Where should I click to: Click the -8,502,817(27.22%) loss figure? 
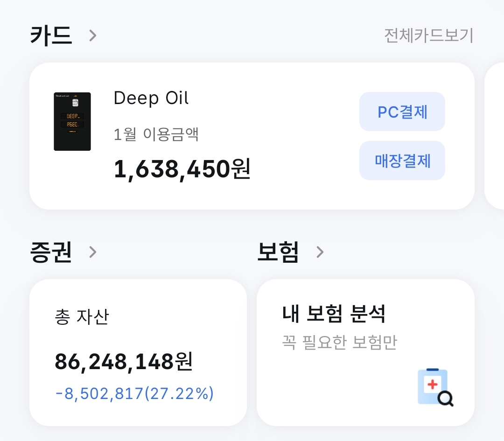[x=134, y=394]
